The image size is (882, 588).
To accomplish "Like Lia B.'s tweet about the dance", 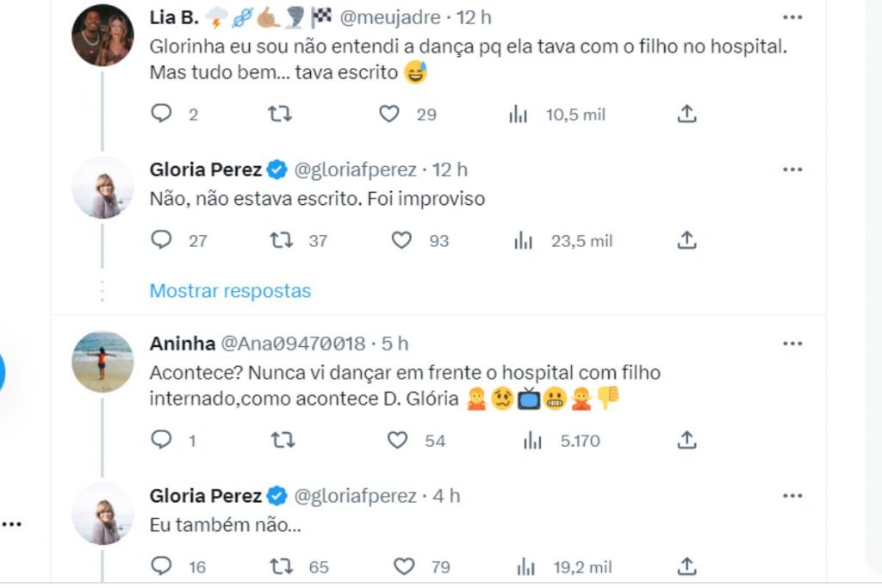I will point(389,114).
